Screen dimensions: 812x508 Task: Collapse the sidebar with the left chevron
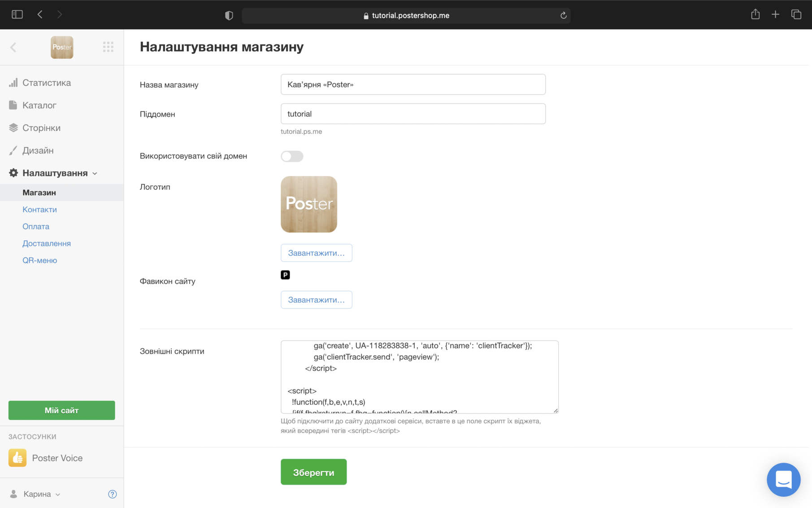[13, 47]
